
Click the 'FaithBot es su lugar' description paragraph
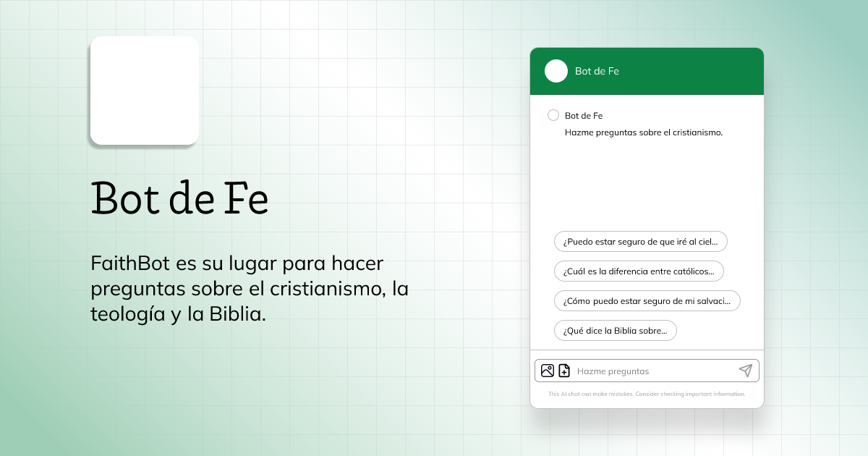(x=250, y=289)
